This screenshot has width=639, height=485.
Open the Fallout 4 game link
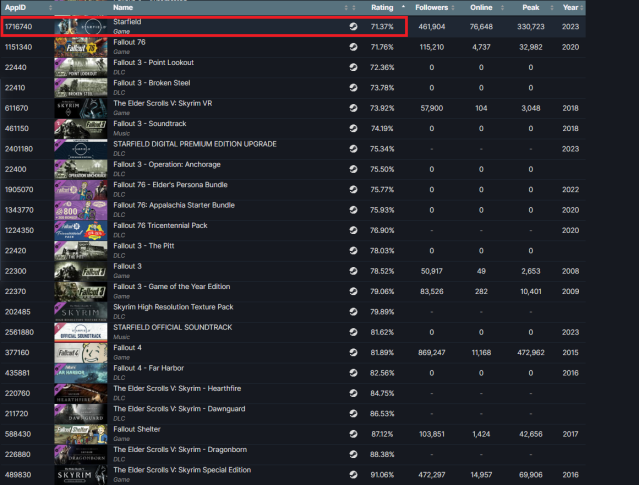pyautogui.click(x=127, y=348)
